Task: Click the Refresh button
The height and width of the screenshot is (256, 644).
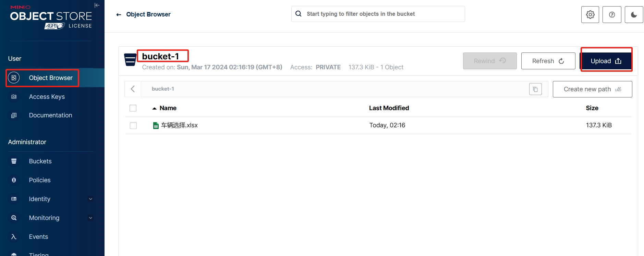Action: (x=548, y=61)
